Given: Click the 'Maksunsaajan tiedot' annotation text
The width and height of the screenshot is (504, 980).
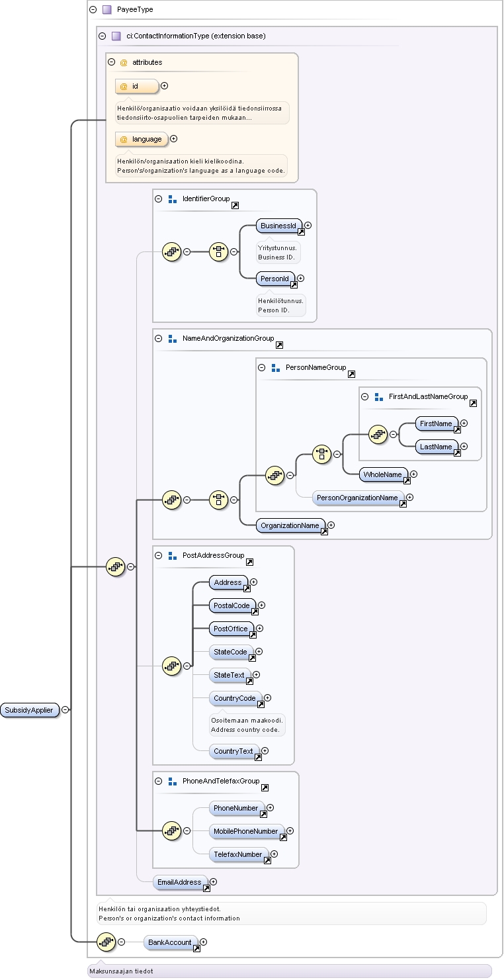Looking at the screenshot, I should tap(122, 971).
